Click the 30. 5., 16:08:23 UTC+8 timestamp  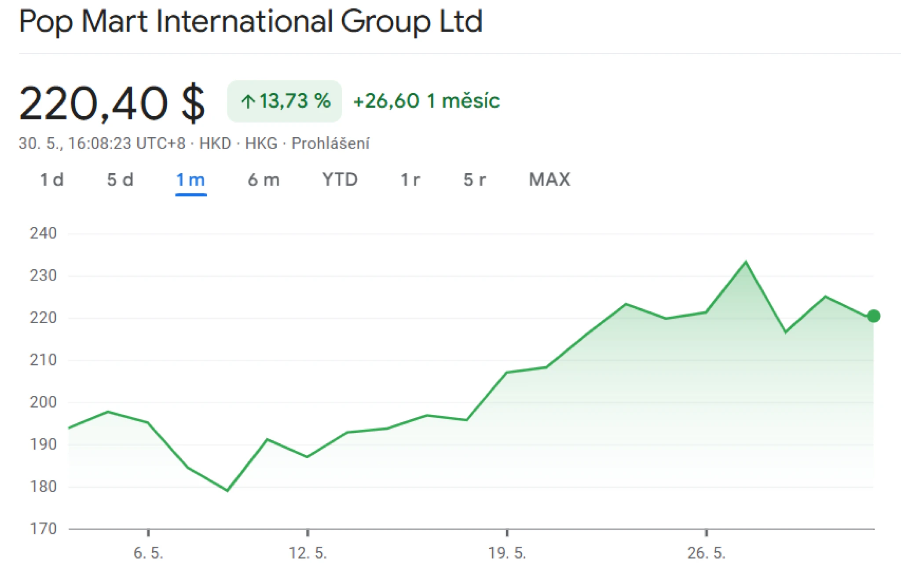pyautogui.click(x=102, y=143)
